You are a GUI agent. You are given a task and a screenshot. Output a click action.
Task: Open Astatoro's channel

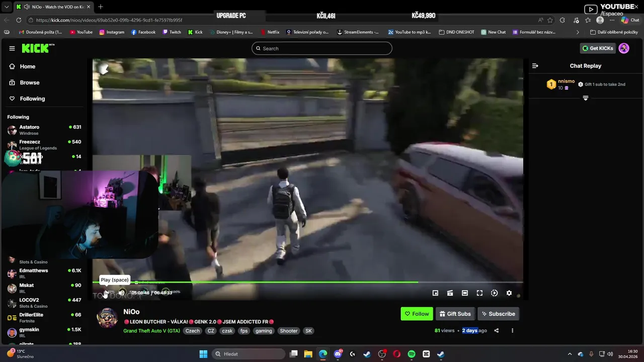[x=44, y=130]
